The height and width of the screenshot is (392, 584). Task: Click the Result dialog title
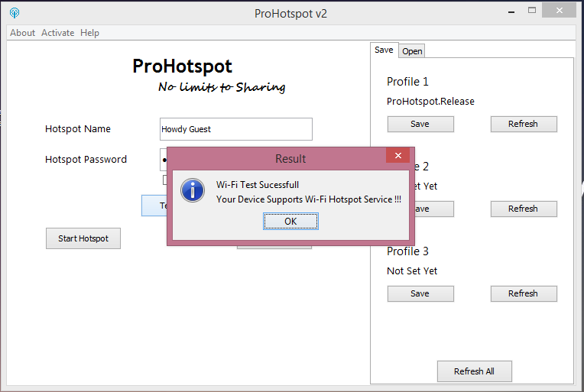[290, 159]
